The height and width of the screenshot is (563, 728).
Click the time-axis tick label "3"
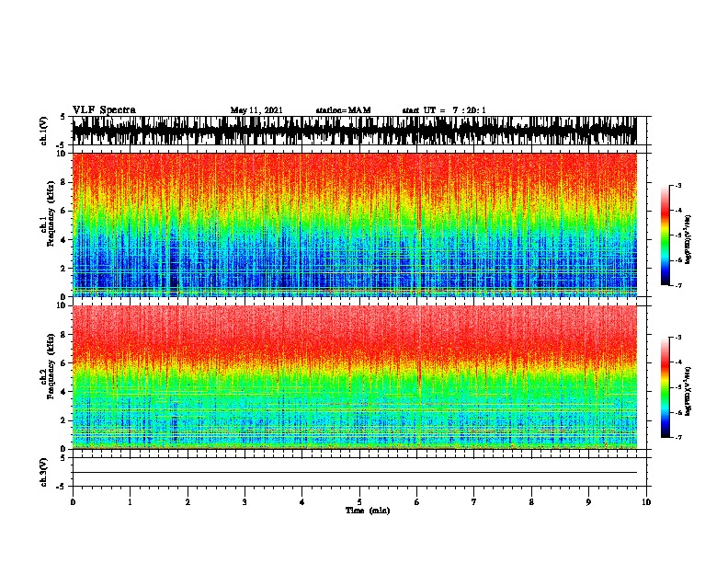coord(245,502)
